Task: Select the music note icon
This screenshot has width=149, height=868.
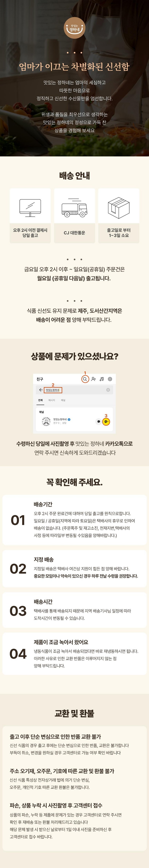Action: coord(102,379)
